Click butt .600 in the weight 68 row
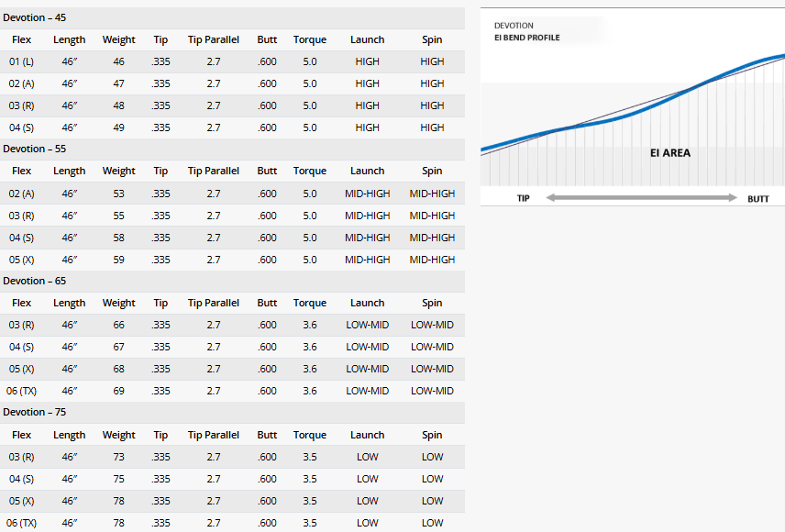Screen dimensions: 785x532 click(268, 369)
